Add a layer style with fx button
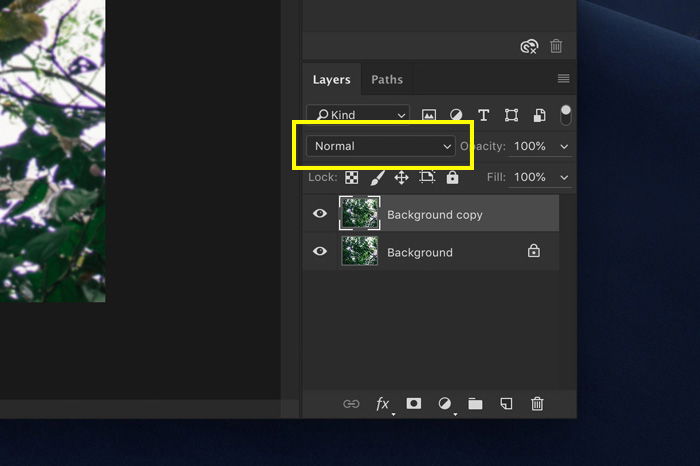Screen dimensions: 700x466 [x=383, y=404]
